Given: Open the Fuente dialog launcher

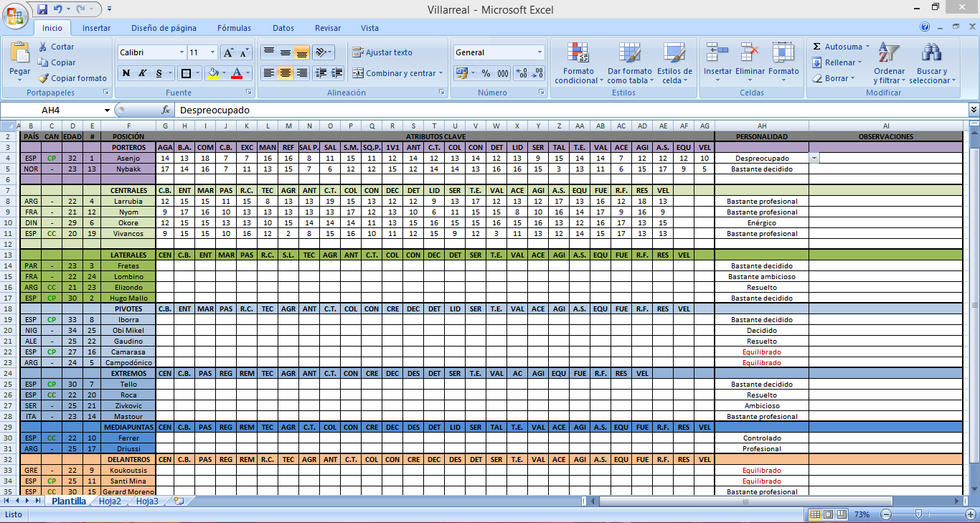Looking at the screenshot, I should point(249,93).
